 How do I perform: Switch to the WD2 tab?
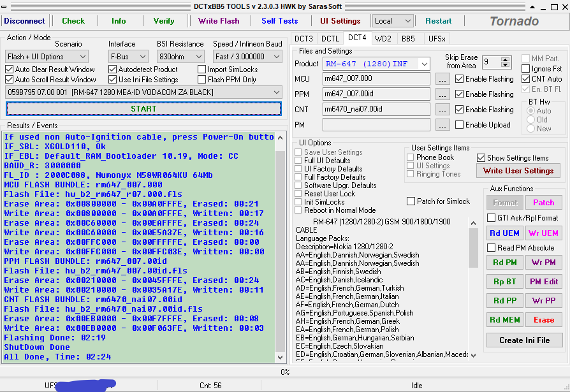coord(383,38)
